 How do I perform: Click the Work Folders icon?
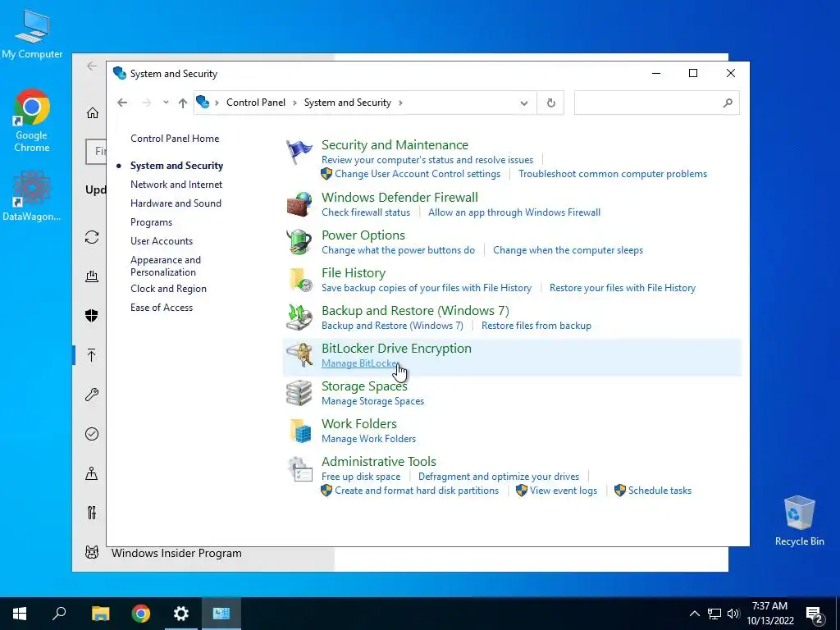[299, 430]
